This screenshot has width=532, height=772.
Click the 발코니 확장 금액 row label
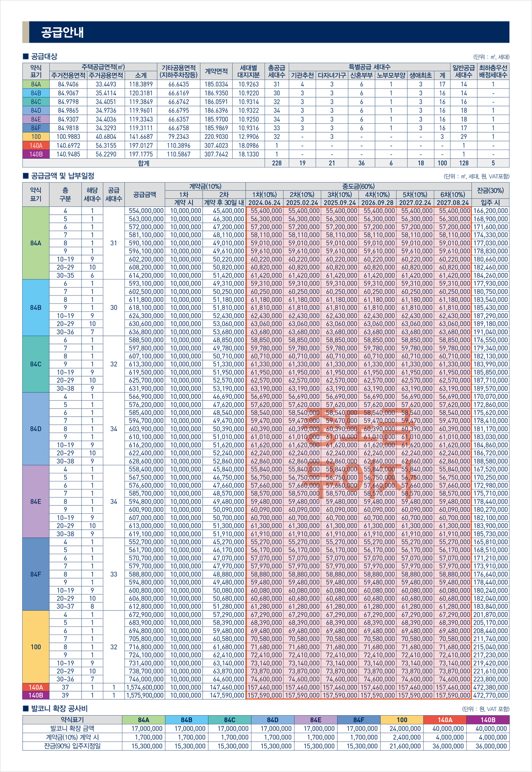coord(72,729)
